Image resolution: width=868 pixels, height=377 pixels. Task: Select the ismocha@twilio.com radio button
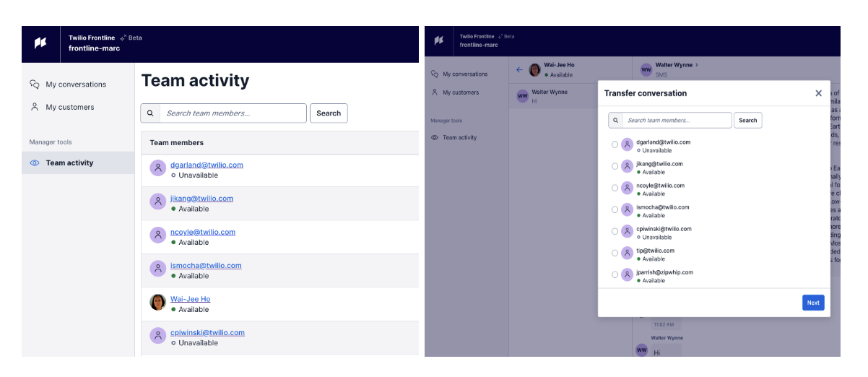(x=615, y=209)
